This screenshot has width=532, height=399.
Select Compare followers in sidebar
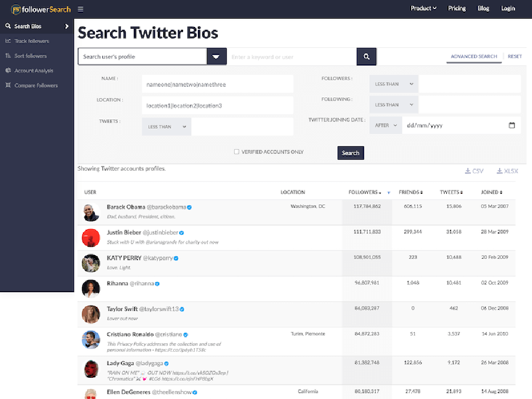pyautogui.click(x=37, y=85)
